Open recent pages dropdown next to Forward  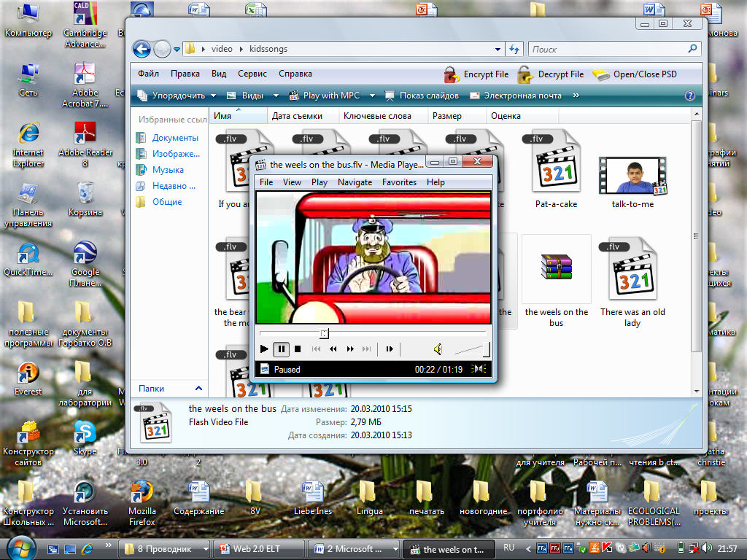pyautogui.click(x=177, y=49)
